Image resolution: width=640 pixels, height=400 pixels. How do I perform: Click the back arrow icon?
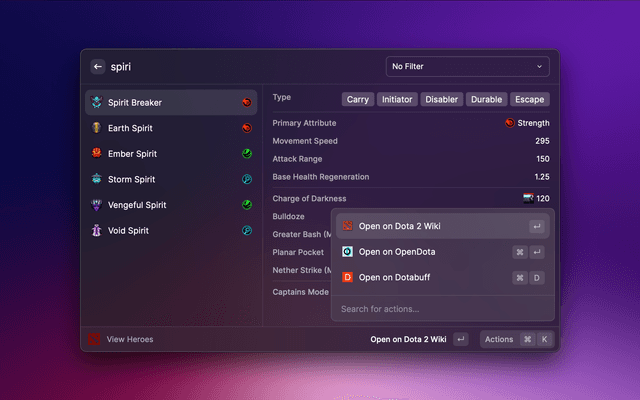pyautogui.click(x=97, y=67)
